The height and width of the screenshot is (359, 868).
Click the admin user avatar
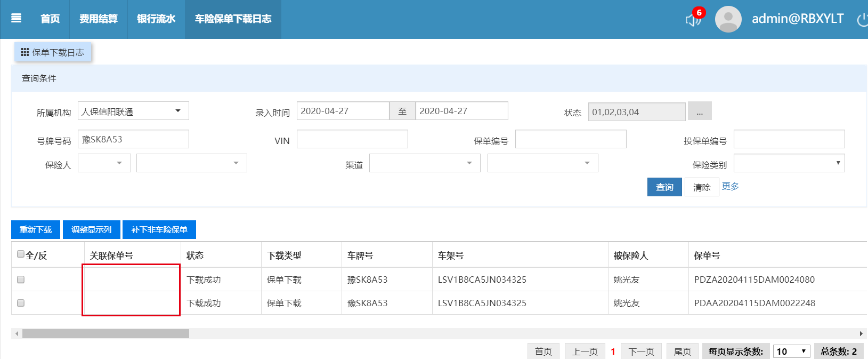tap(728, 19)
